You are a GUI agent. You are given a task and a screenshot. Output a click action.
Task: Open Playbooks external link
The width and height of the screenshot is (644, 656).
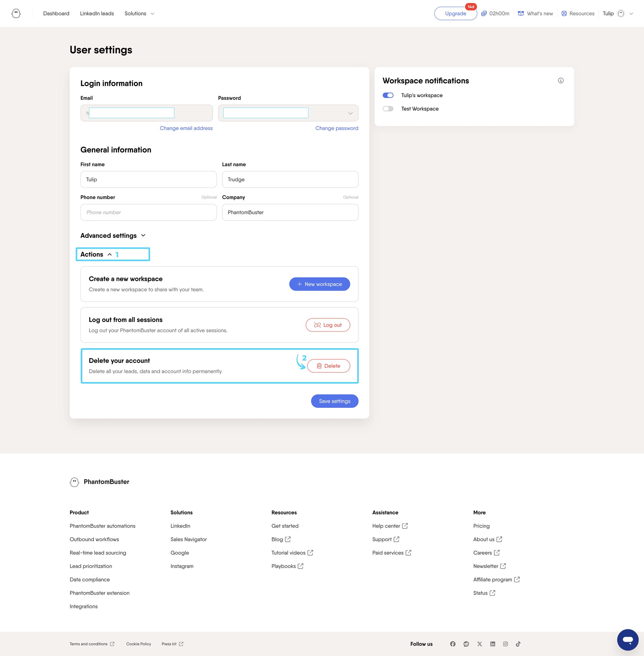[x=287, y=566]
